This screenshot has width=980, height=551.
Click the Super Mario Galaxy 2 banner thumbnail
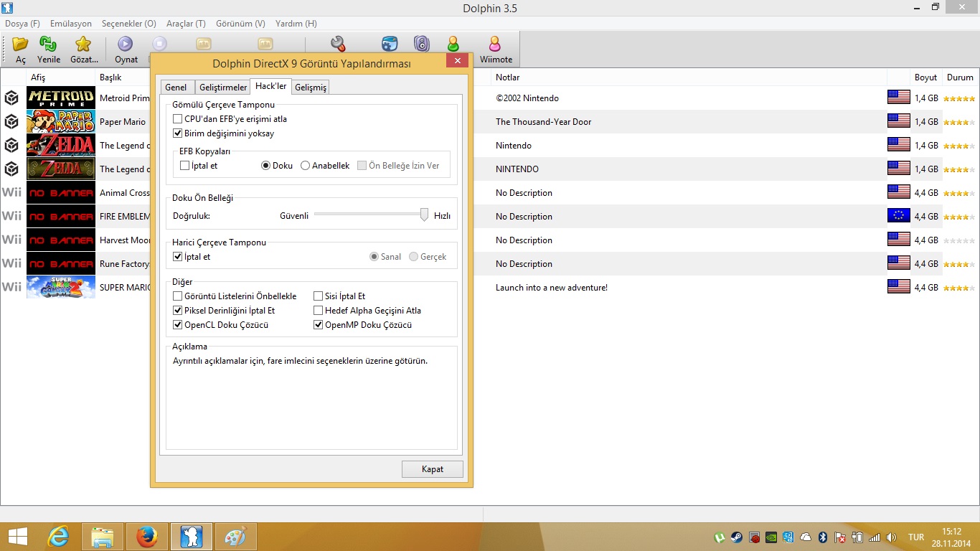tap(61, 287)
